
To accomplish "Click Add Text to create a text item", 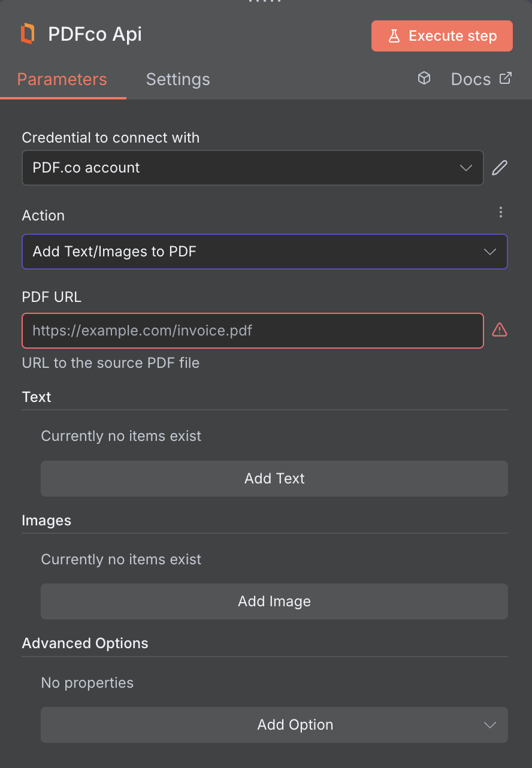I will (x=274, y=479).
